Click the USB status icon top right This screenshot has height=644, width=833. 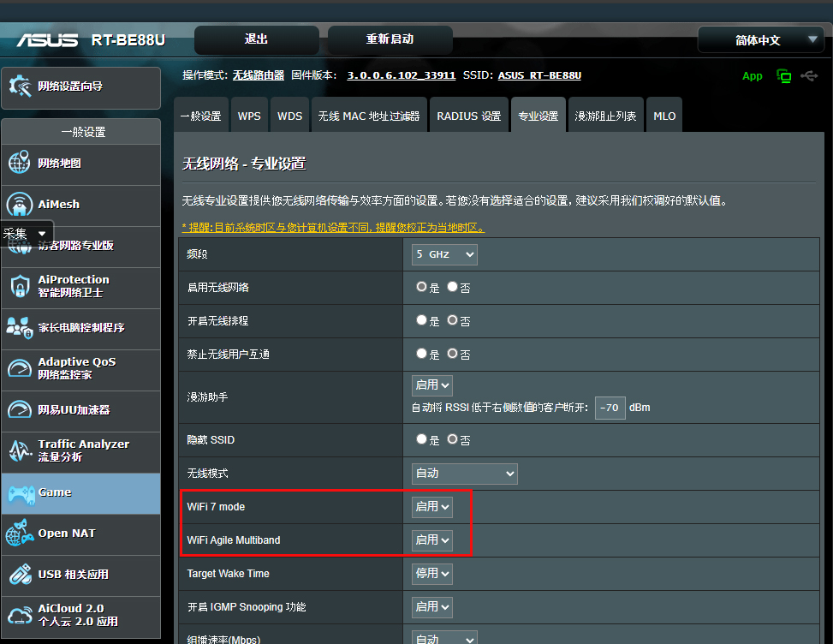click(x=809, y=76)
